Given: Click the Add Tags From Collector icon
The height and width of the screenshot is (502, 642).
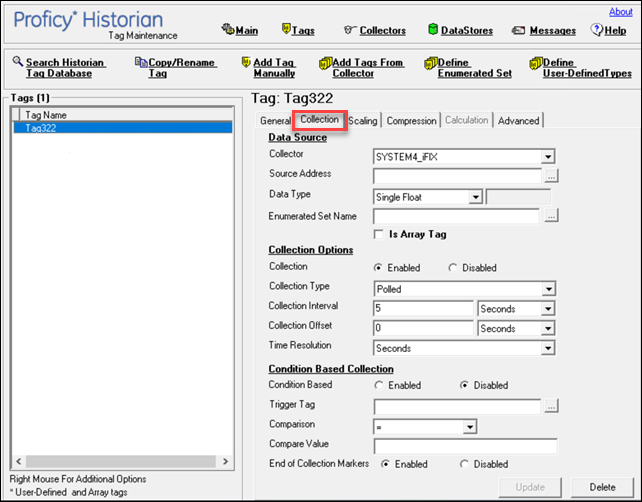Looking at the screenshot, I should (x=325, y=63).
